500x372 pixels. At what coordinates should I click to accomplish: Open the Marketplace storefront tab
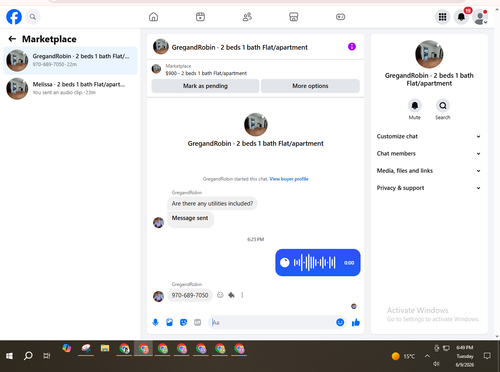coord(294,17)
